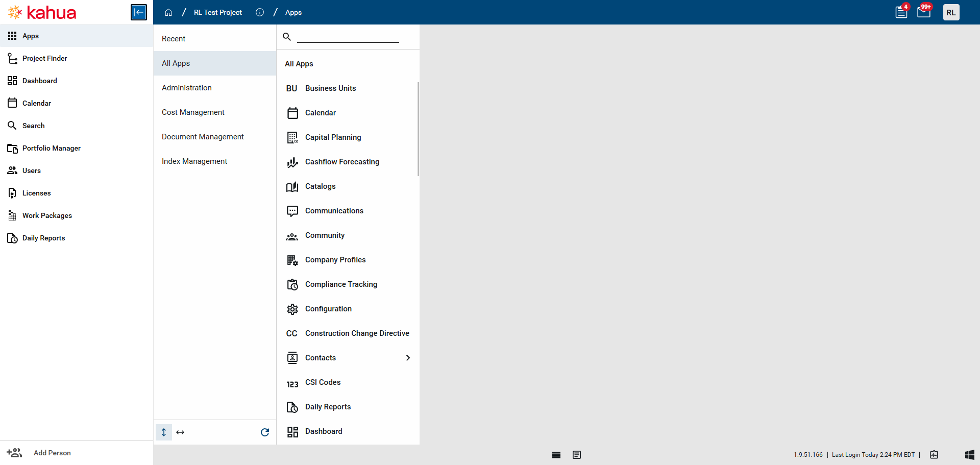Expand the Contacts app submenu

pos(408,358)
